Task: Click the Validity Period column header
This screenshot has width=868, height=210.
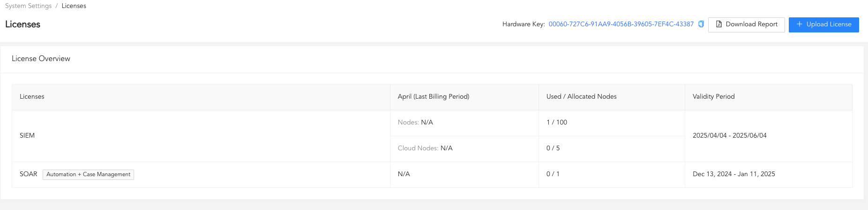Action: coord(713,97)
